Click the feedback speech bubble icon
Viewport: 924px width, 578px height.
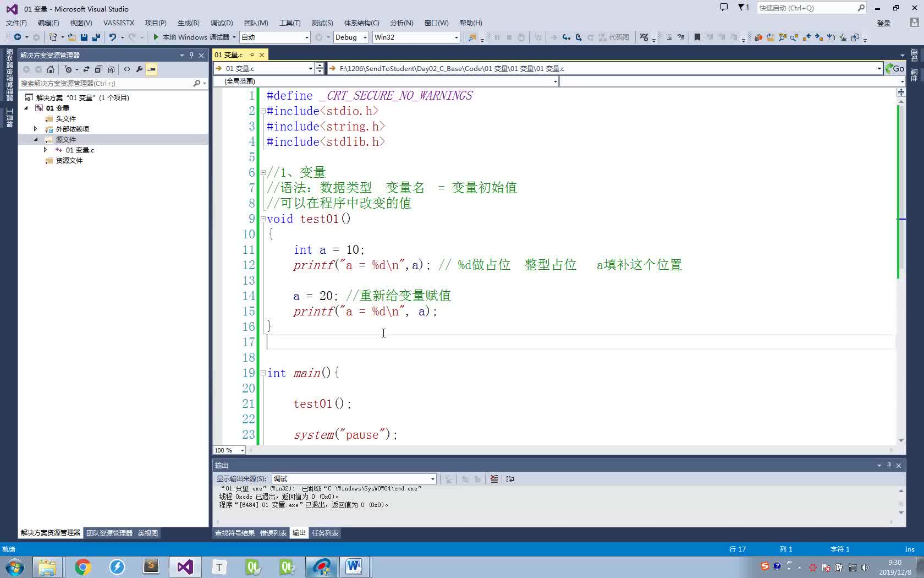[x=724, y=7]
